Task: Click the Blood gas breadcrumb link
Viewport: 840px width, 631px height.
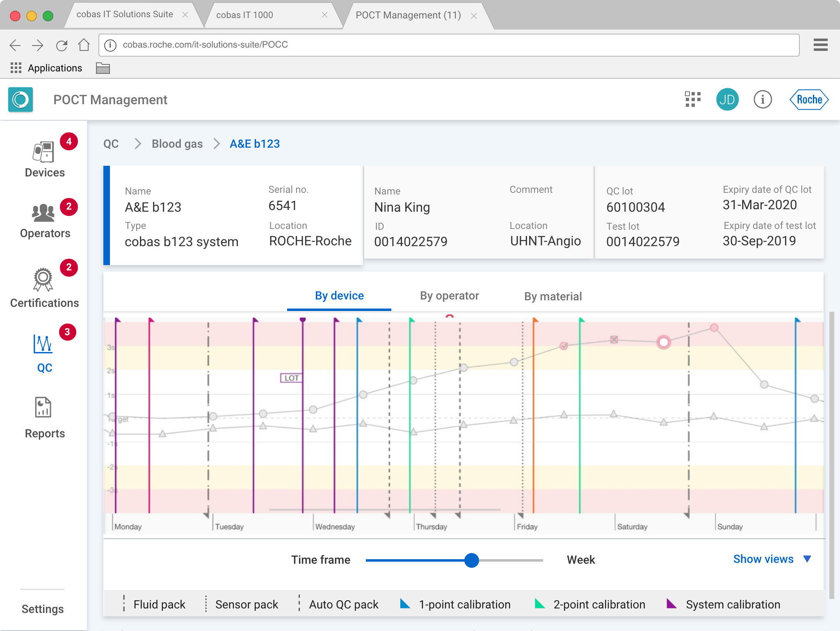Action: click(177, 144)
